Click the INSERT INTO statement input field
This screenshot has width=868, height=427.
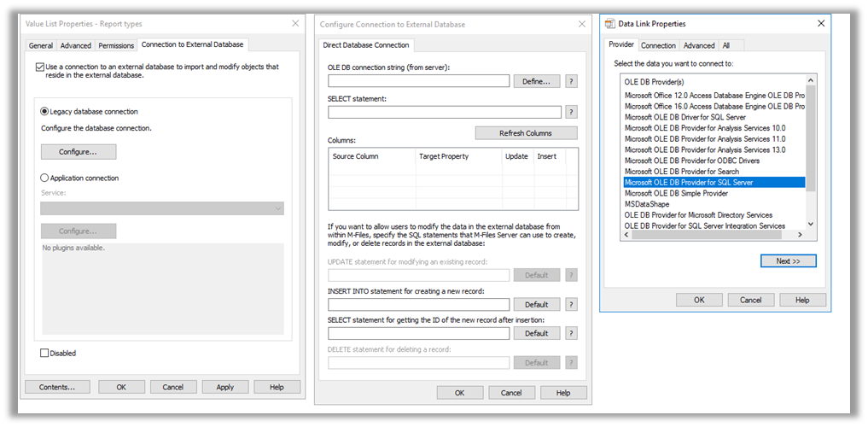pyautogui.click(x=418, y=304)
